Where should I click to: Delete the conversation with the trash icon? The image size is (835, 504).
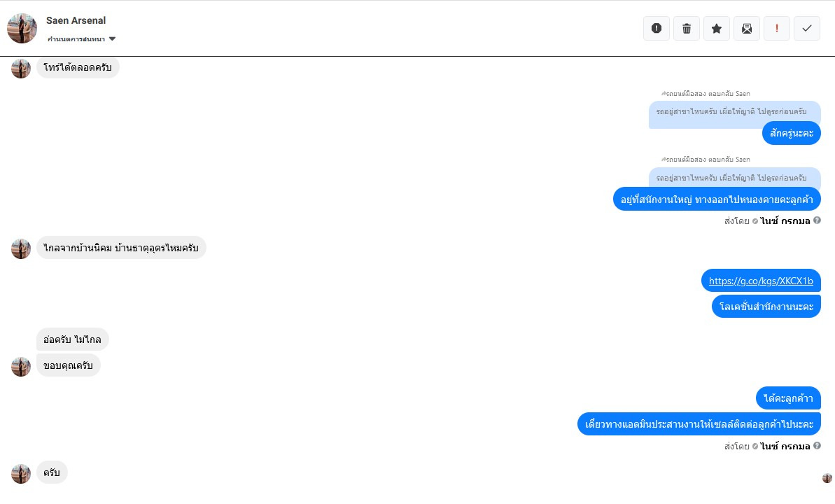[687, 29]
